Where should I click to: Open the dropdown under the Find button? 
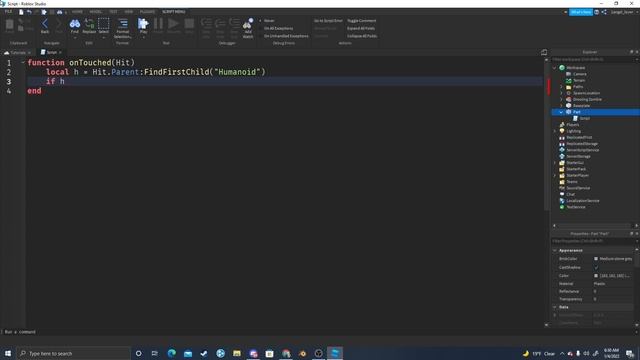(x=75, y=38)
